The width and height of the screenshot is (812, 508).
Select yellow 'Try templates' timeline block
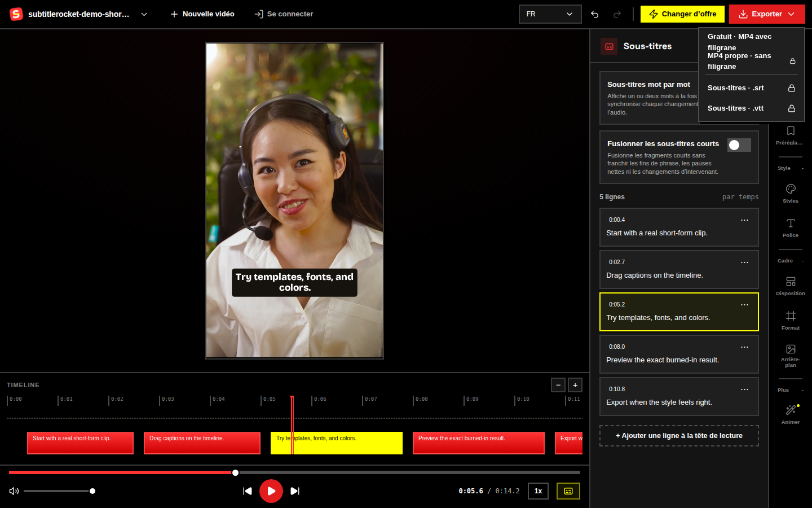tap(337, 443)
